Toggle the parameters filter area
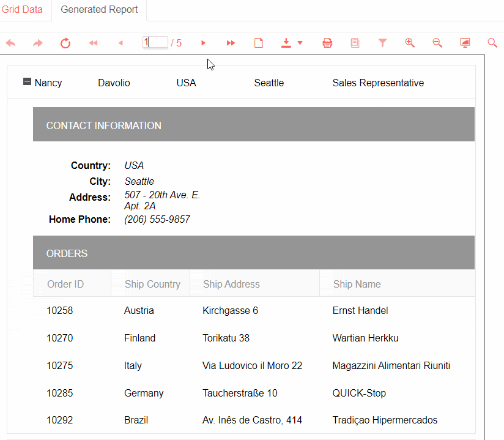Viewport: 504px width, 440px height. (382, 43)
